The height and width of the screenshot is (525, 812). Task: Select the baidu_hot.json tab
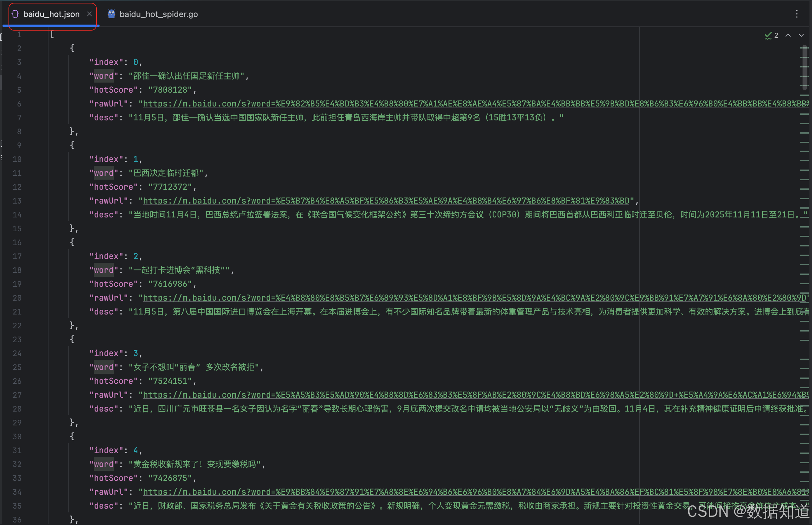tap(51, 14)
